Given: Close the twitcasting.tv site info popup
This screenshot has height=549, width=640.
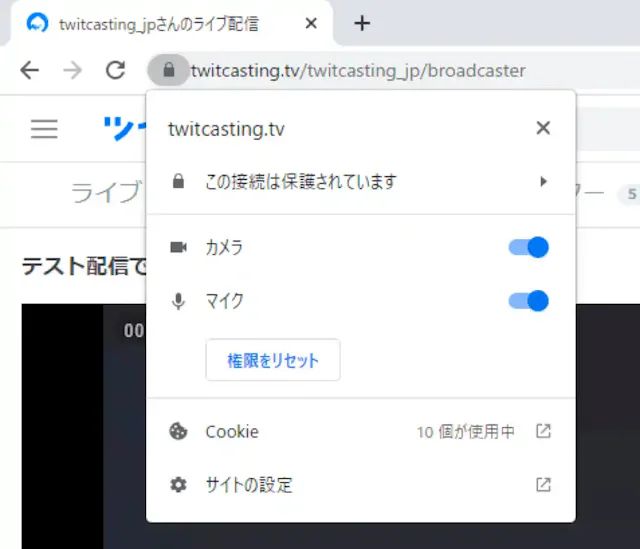Looking at the screenshot, I should click(x=543, y=128).
